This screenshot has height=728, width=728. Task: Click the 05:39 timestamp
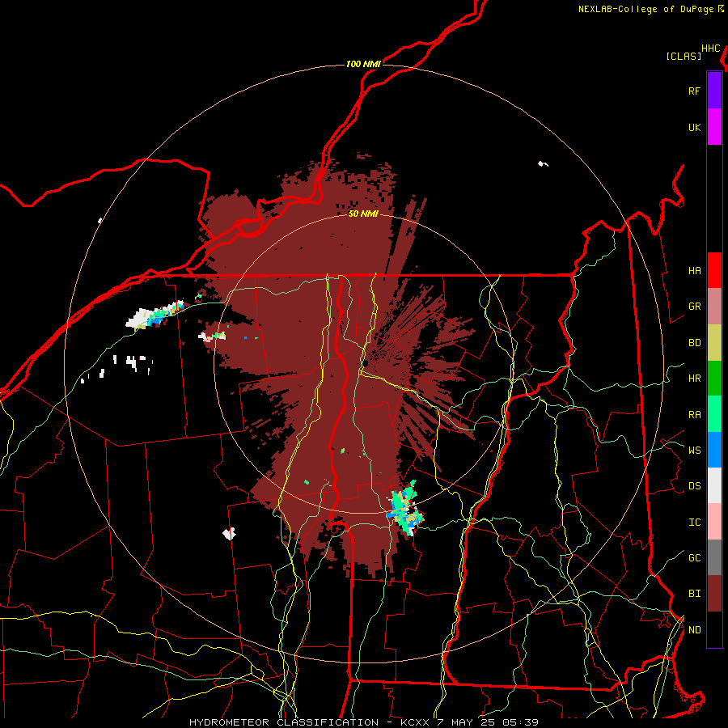tap(520, 722)
